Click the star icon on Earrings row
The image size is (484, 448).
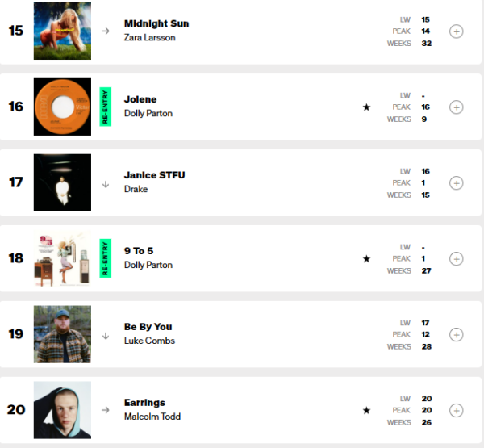coord(366,410)
